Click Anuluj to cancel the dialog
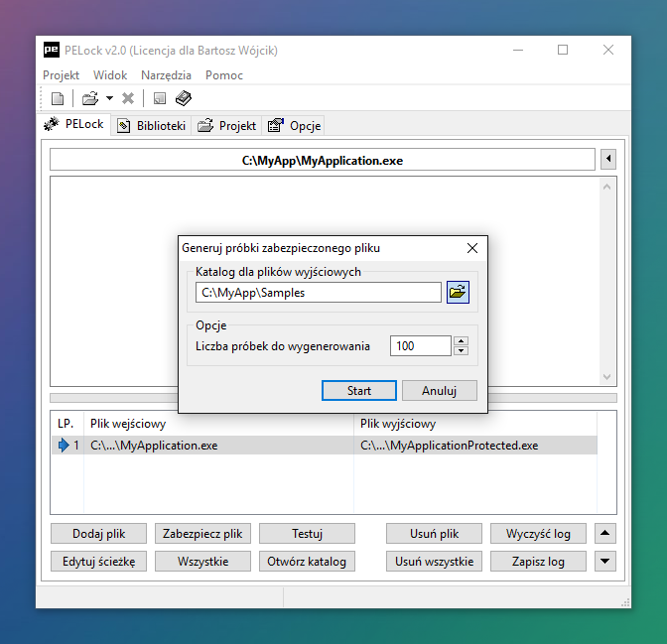 (x=439, y=391)
